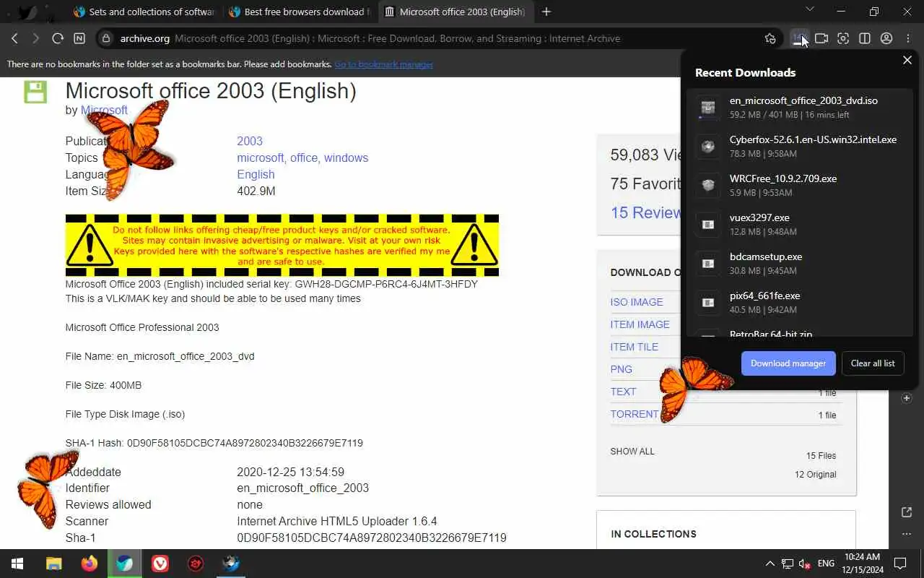Open sidebar pop-out window icon

coord(907,512)
